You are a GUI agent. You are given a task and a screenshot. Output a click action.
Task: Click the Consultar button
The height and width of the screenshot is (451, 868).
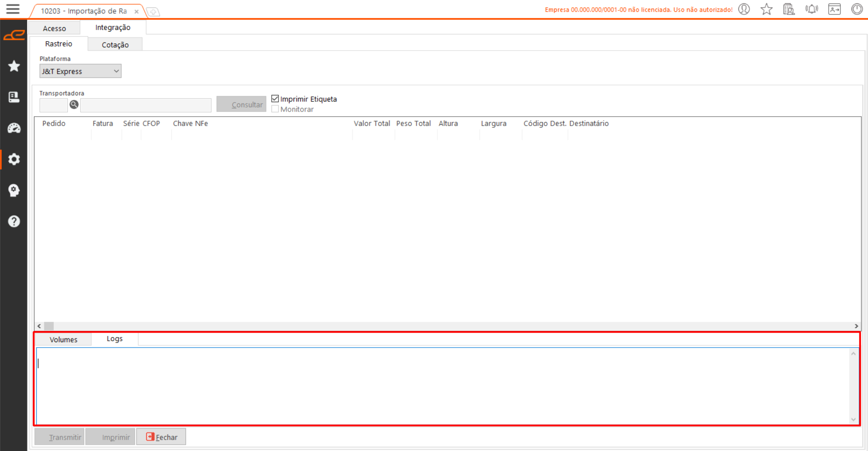242,104
